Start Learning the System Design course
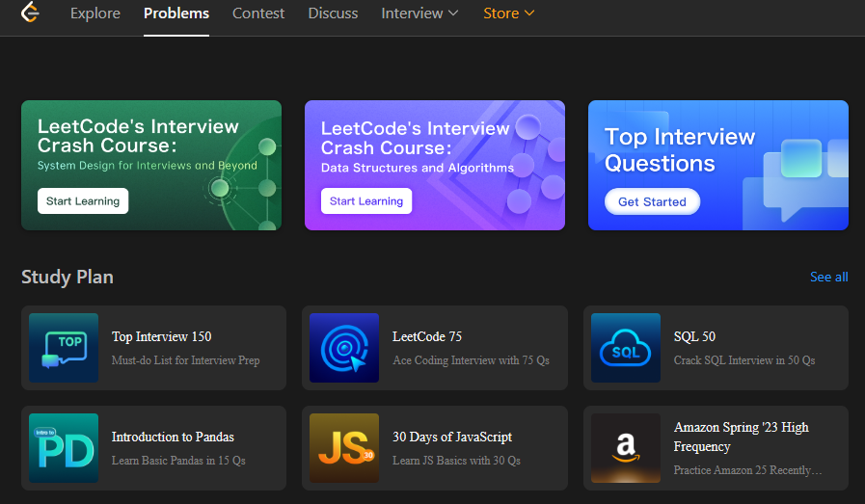Viewport: 865px width, 504px height. (x=83, y=201)
